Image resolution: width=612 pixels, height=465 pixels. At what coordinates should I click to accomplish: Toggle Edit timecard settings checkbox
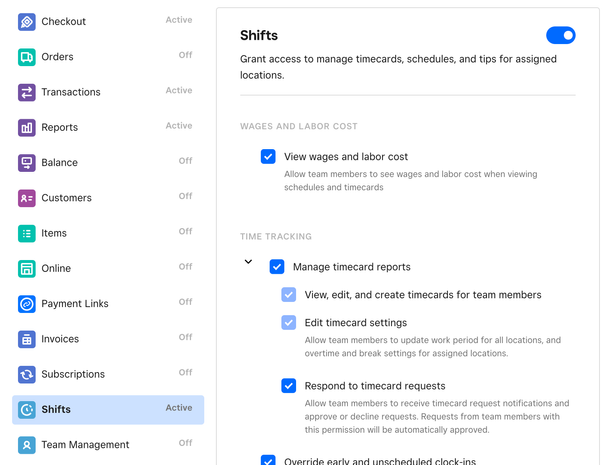pos(289,323)
